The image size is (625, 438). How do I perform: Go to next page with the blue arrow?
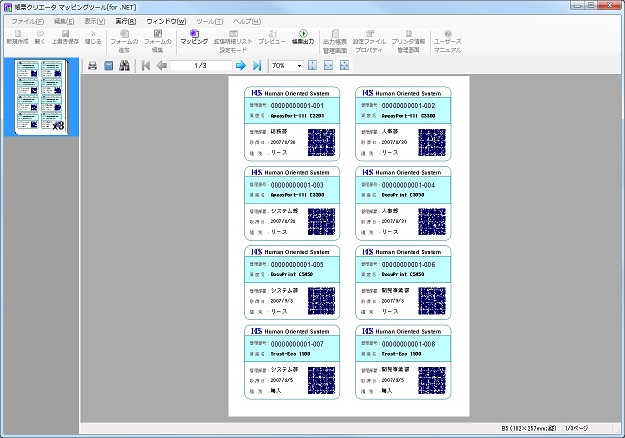[x=241, y=66]
